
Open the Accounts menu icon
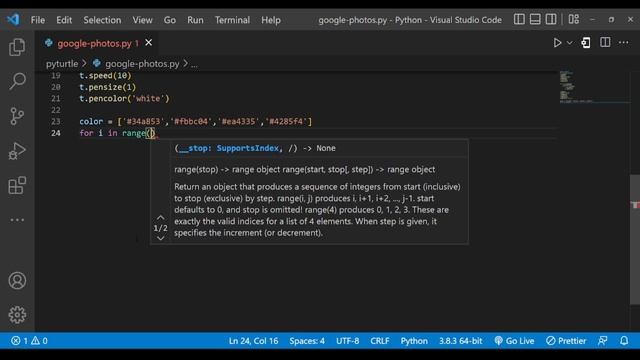coord(17,280)
